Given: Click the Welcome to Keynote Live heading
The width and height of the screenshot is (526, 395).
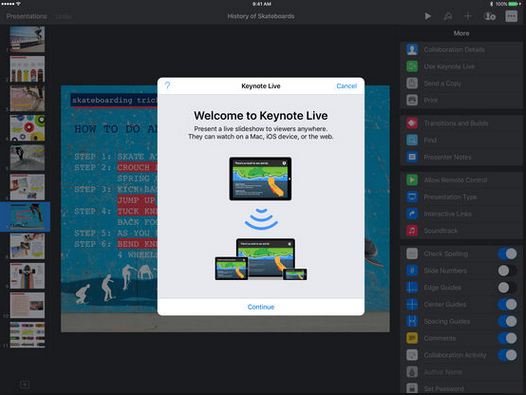Looking at the screenshot, I should click(x=261, y=115).
